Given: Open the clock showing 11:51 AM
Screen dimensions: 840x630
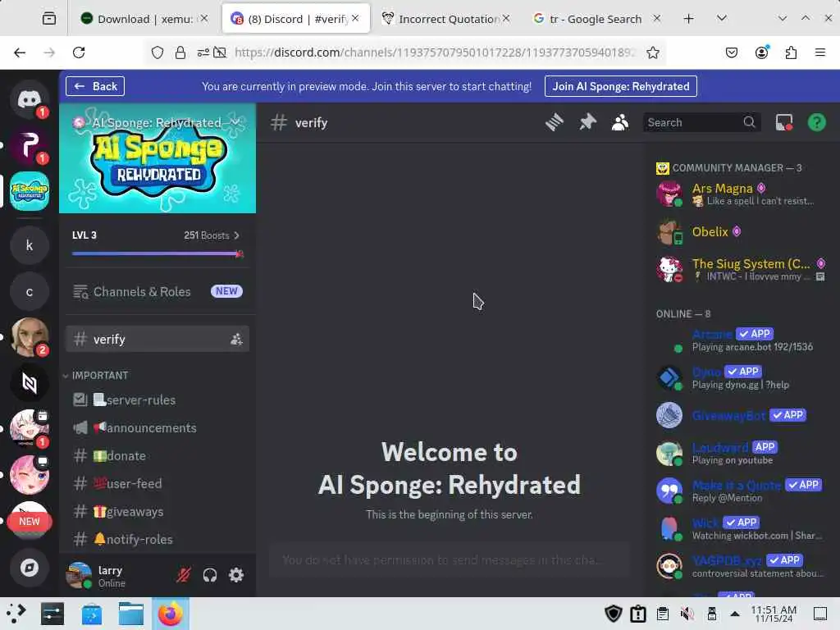Looking at the screenshot, I should [774, 614].
